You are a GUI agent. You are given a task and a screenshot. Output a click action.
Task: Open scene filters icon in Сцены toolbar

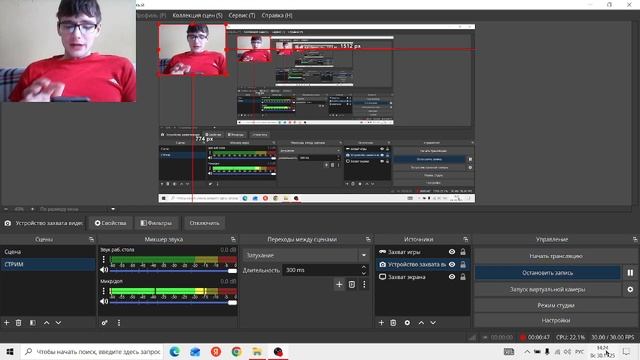tap(33, 322)
